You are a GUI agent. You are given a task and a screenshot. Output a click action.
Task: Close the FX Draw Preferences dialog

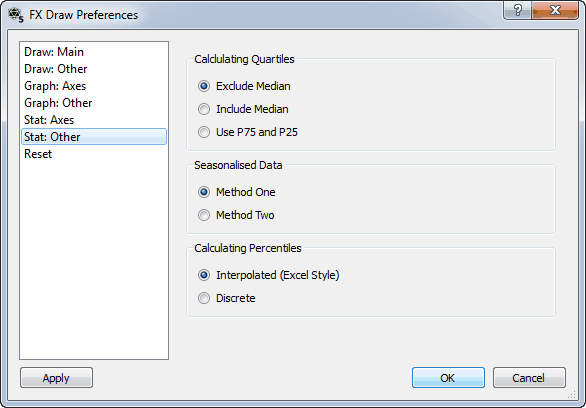[555, 10]
